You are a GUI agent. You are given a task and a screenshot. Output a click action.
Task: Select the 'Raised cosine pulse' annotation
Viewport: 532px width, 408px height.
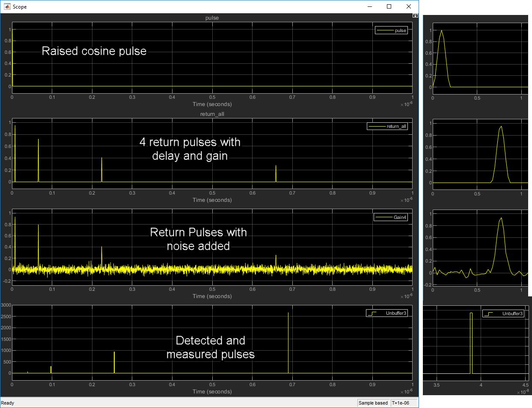[x=94, y=51]
